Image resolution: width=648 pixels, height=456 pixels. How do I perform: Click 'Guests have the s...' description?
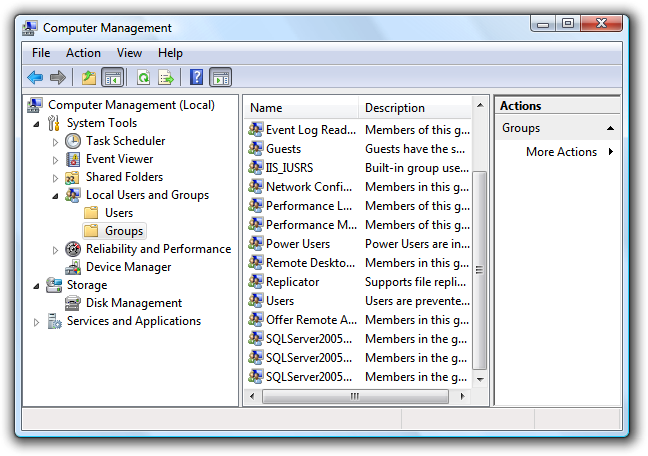tap(415, 149)
